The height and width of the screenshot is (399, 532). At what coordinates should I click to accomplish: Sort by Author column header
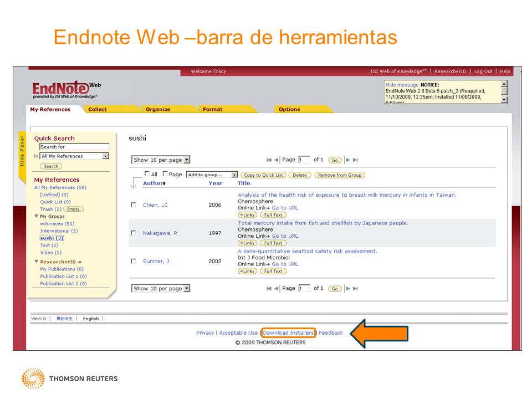155,183
